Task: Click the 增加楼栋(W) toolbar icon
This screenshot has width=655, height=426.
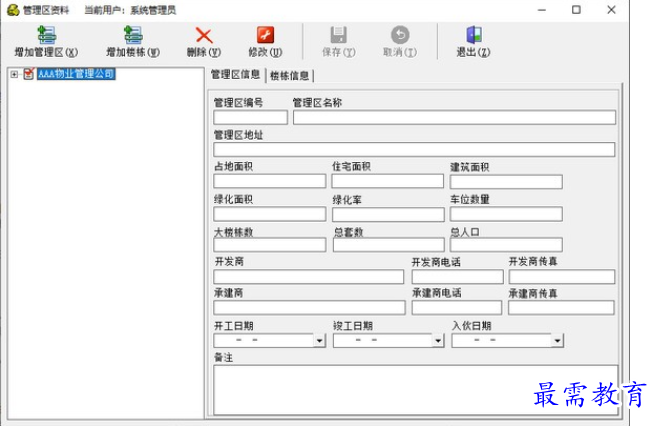Action: 133,35
